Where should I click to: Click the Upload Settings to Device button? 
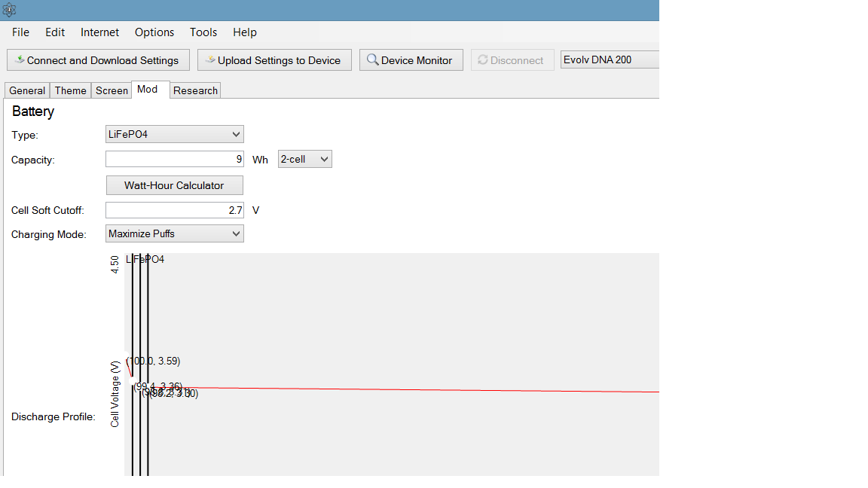[274, 60]
